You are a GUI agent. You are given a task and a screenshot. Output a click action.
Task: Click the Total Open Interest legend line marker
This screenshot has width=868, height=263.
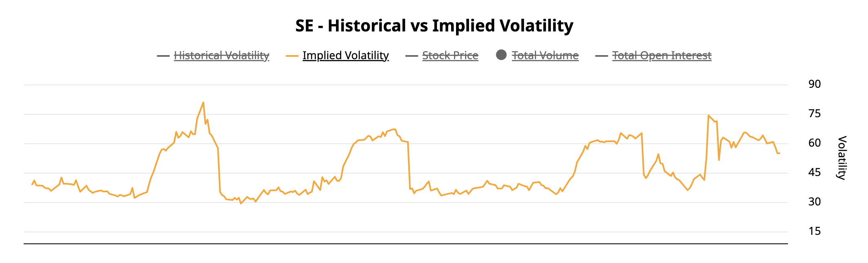[601, 56]
